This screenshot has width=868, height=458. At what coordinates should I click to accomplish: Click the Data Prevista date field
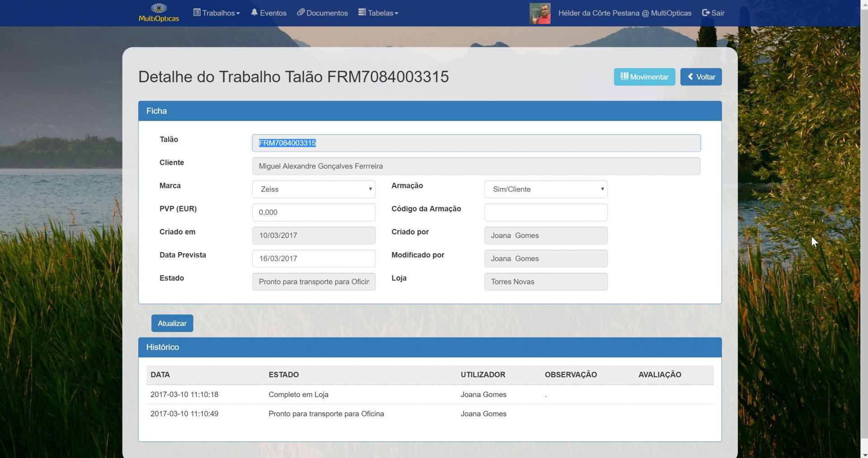314,258
